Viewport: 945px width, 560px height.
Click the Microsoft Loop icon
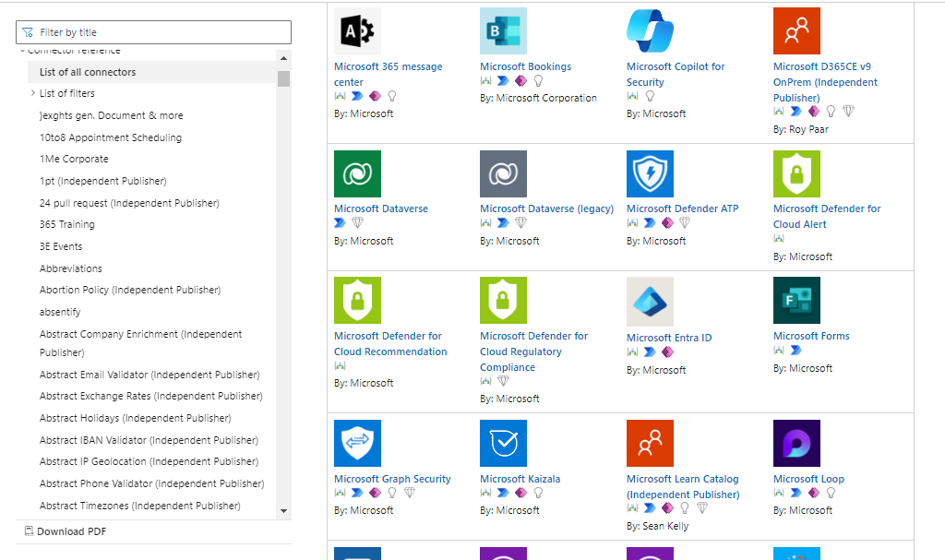pos(796,443)
